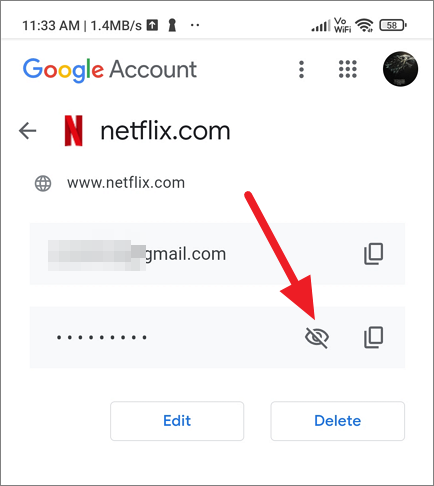Open the three-dot more options menu
Viewport: 434px width, 486px height.
click(301, 69)
